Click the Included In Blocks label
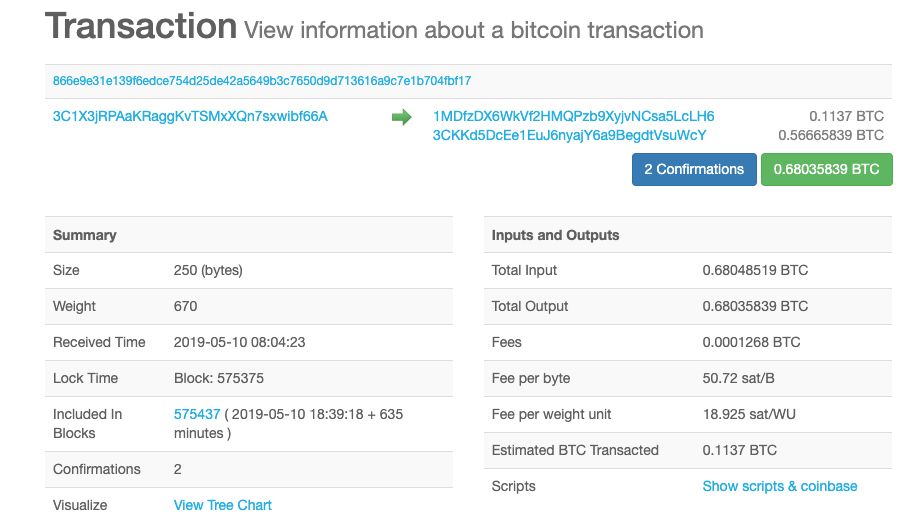The width and height of the screenshot is (911, 525). click(x=87, y=423)
